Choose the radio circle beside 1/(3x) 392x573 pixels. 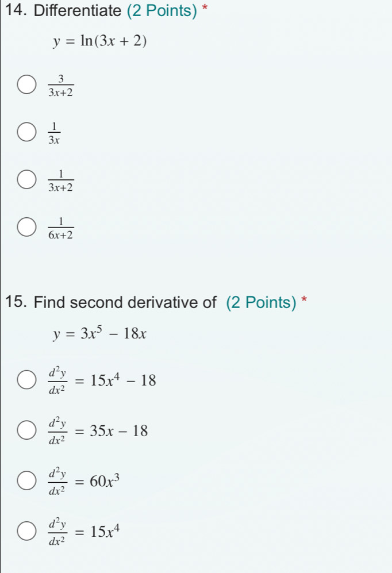click(x=26, y=134)
